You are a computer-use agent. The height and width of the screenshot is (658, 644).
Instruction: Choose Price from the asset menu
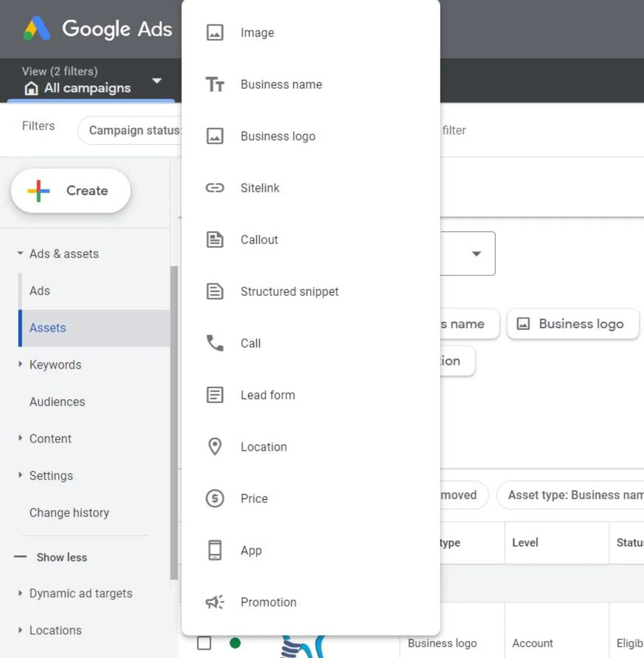(311, 498)
